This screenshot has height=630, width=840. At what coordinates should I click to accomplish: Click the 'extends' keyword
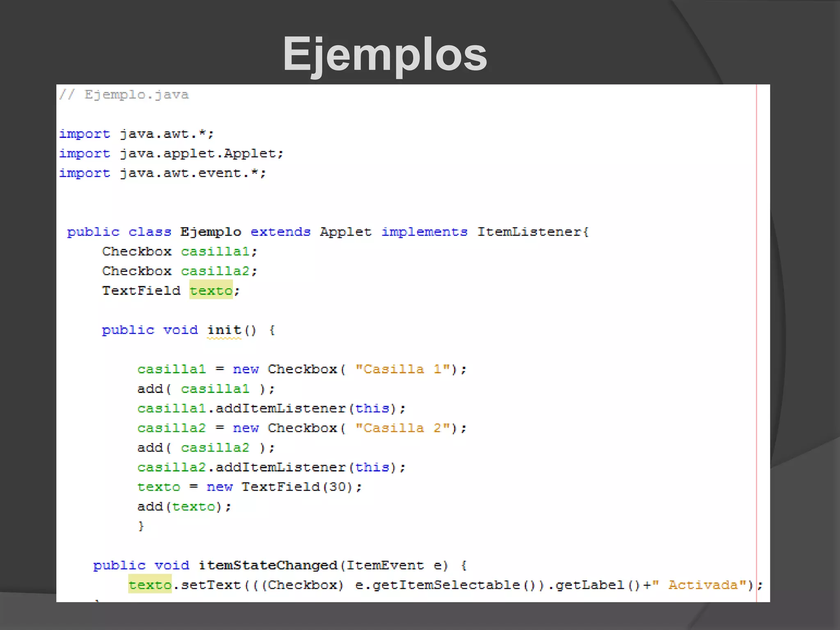tap(280, 232)
